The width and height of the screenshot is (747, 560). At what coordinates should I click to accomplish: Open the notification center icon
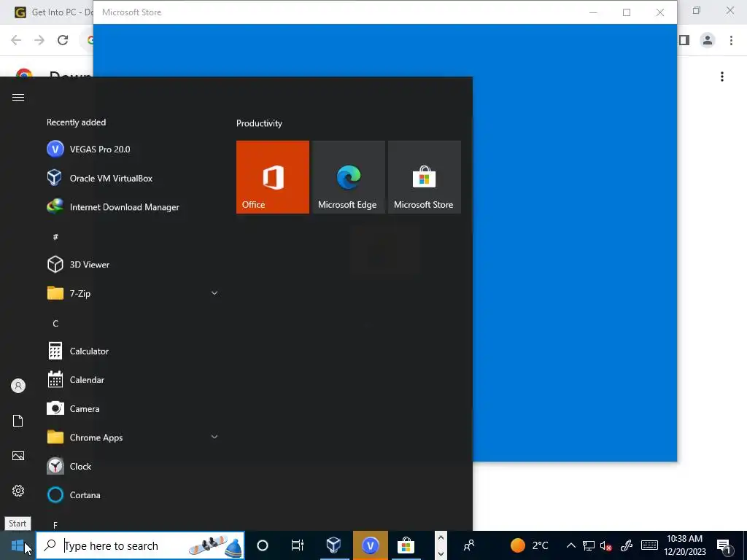[724, 545]
